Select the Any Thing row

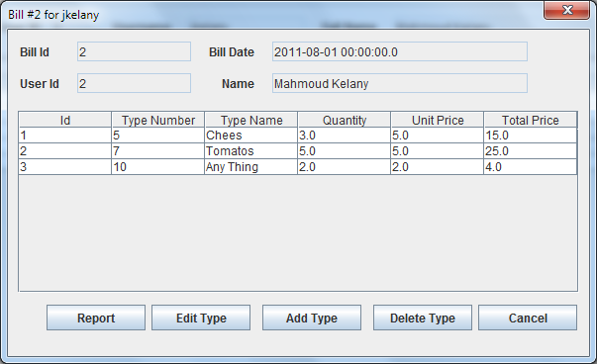pyautogui.click(x=298, y=167)
